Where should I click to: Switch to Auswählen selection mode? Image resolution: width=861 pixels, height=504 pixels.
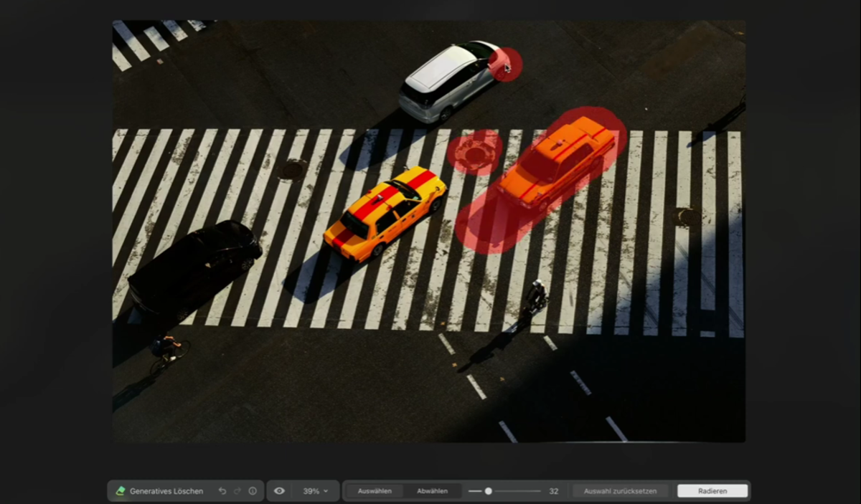[374, 490]
